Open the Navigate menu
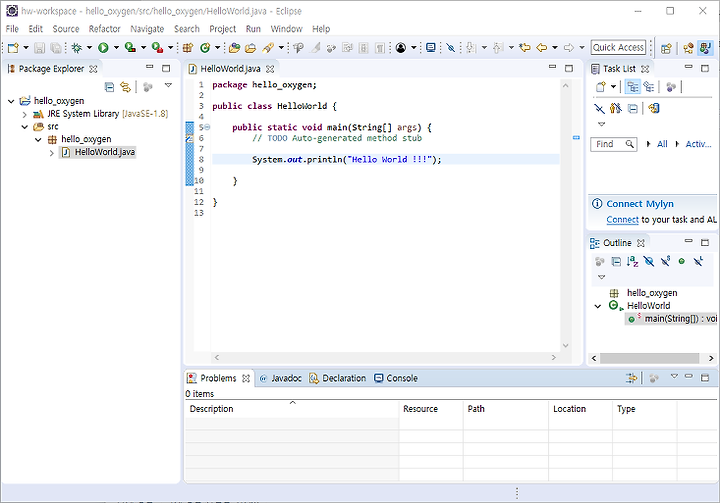 (147, 29)
